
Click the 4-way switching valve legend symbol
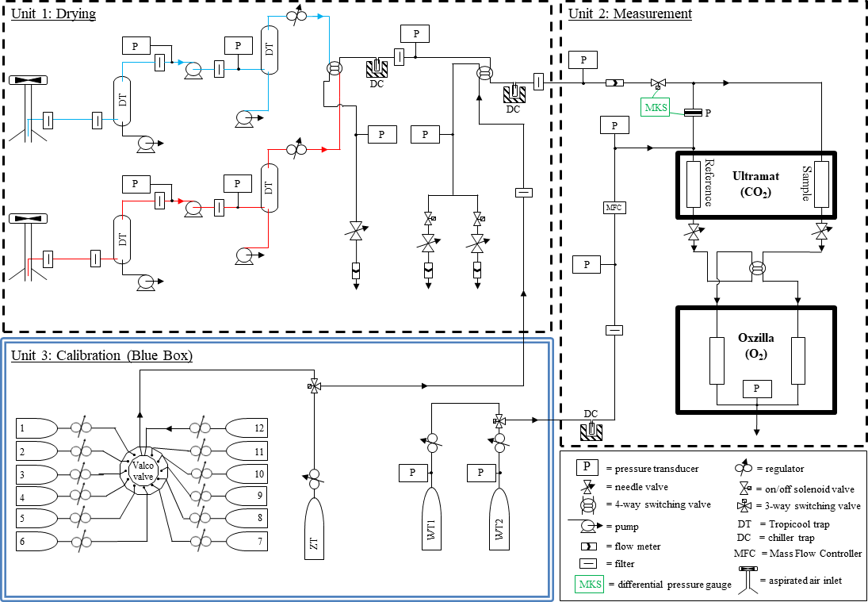[x=587, y=504]
